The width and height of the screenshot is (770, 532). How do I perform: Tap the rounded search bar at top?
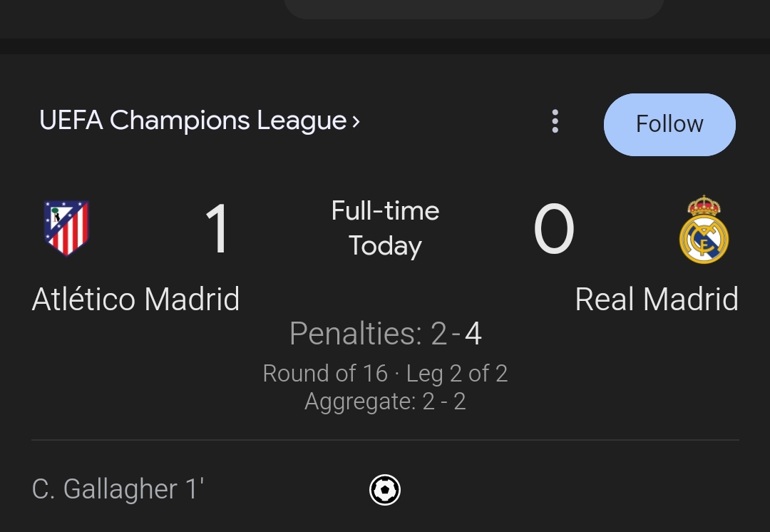click(x=473, y=9)
